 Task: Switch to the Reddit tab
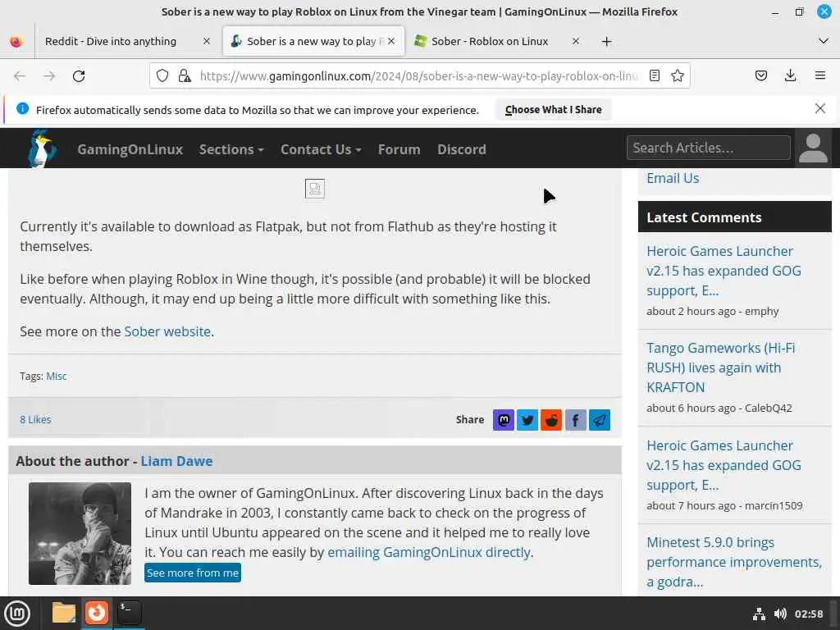[x=111, y=41]
